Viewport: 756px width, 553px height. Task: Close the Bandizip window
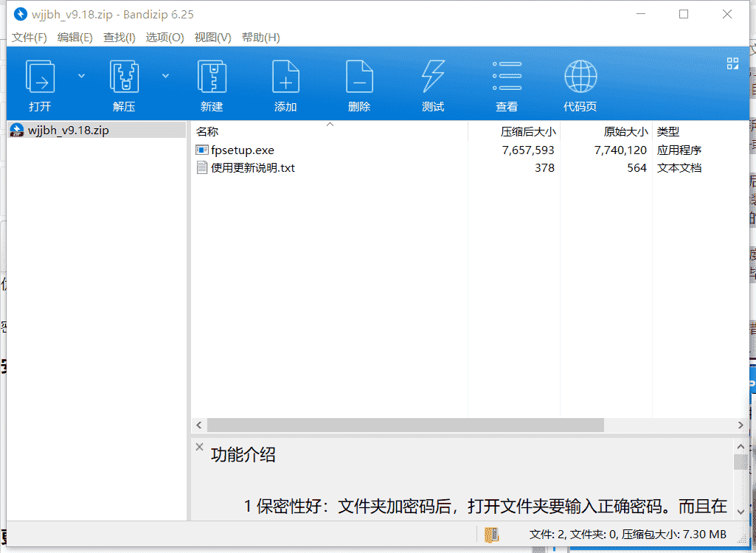tap(727, 14)
